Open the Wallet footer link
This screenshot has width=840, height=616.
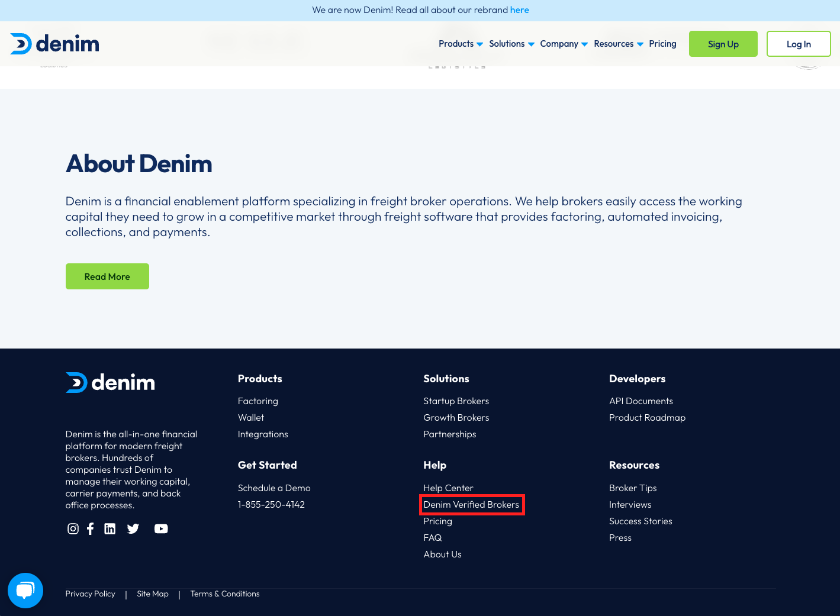(x=251, y=418)
